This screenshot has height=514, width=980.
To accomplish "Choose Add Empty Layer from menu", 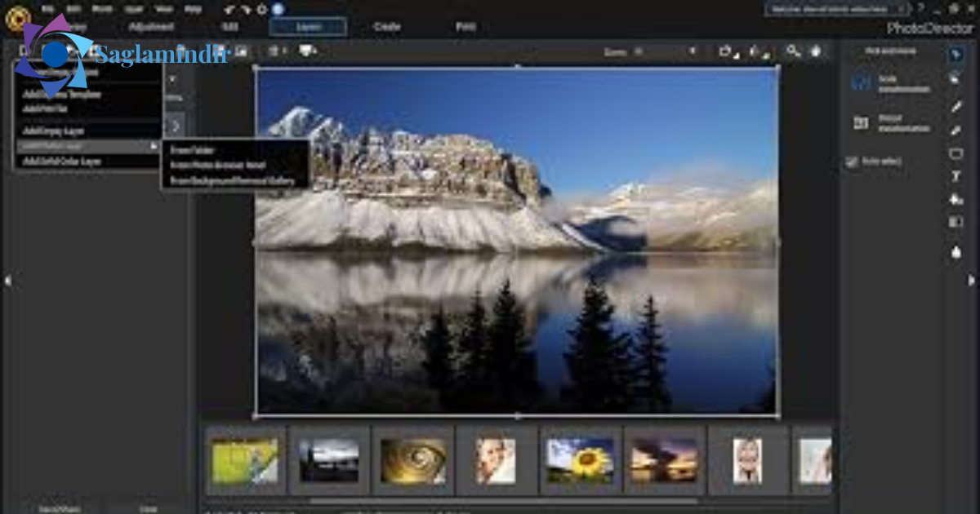I will coord(53,131).
